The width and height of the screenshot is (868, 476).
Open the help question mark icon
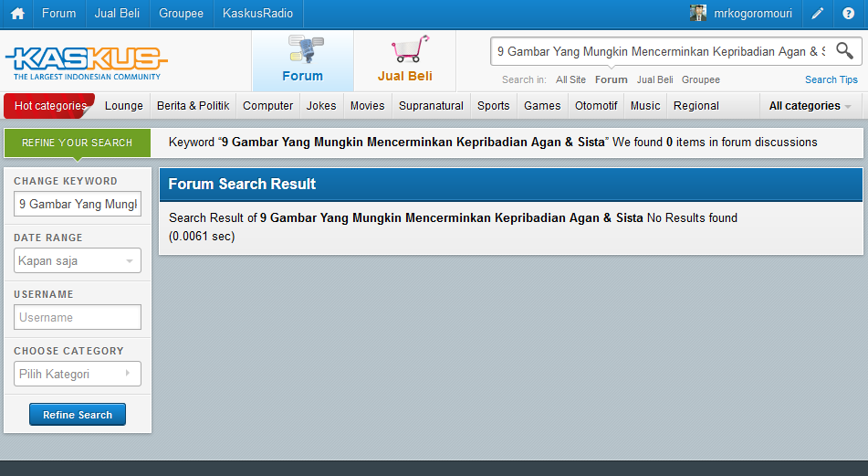click(x=848, y=14)
